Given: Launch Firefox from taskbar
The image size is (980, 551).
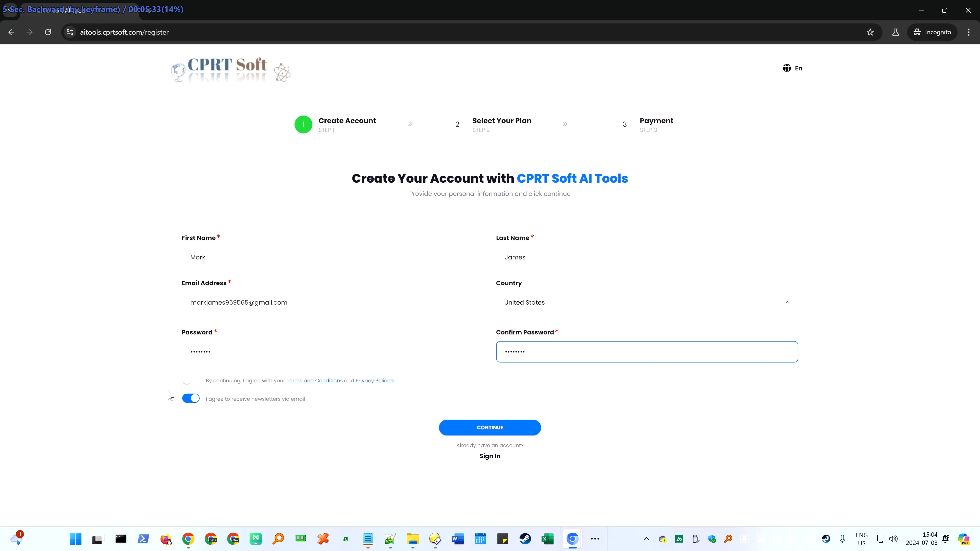Looking at the screenshot, I should click(x=166, y=539).
